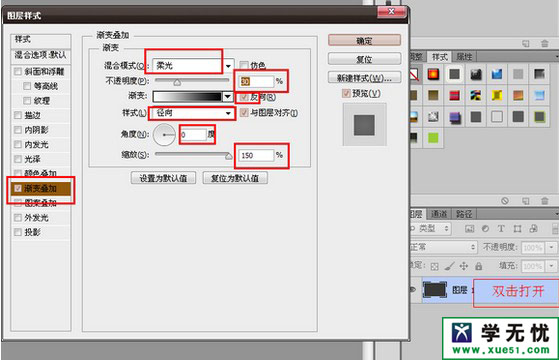Click lock transparent pixels icon
Viewport: 559px width, 360px height.
[434, 266]
